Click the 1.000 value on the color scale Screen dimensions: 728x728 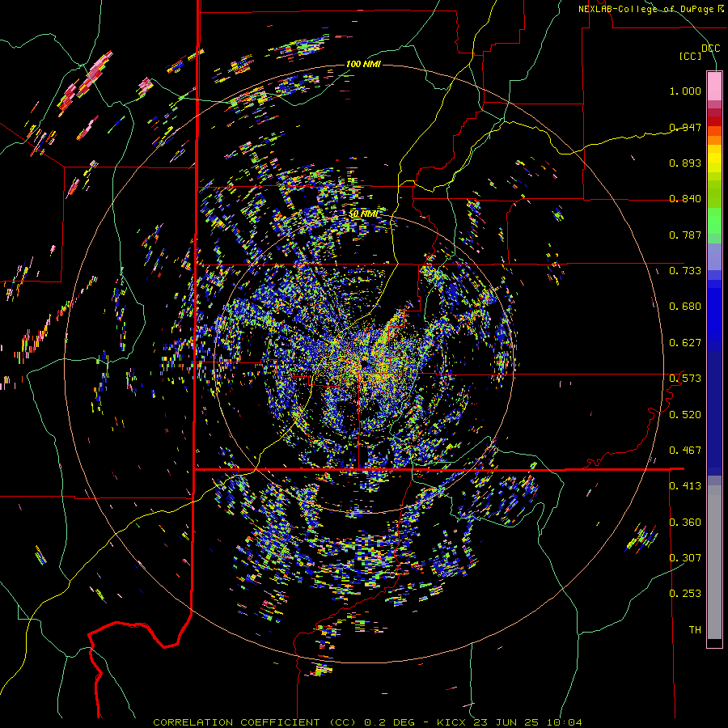click(x=685, y=91)
